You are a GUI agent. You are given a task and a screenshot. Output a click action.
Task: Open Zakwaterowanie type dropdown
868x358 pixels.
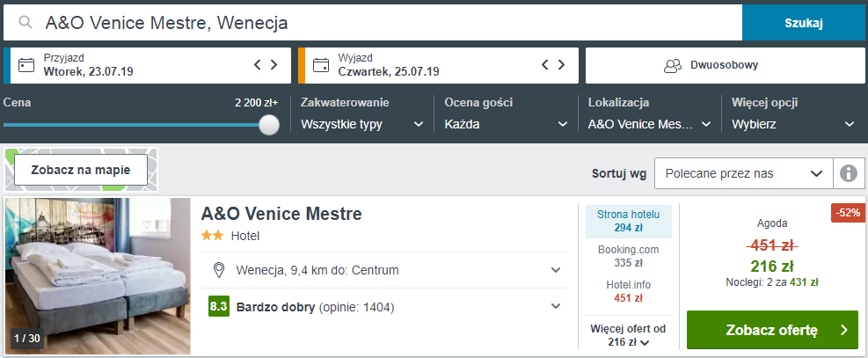362,124
